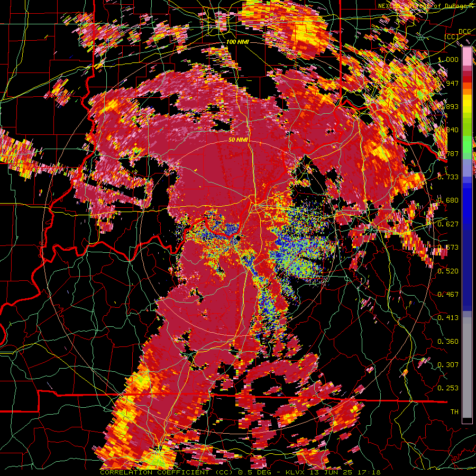
Task: Click the 0.680 legend value
Action: (448, 200)
